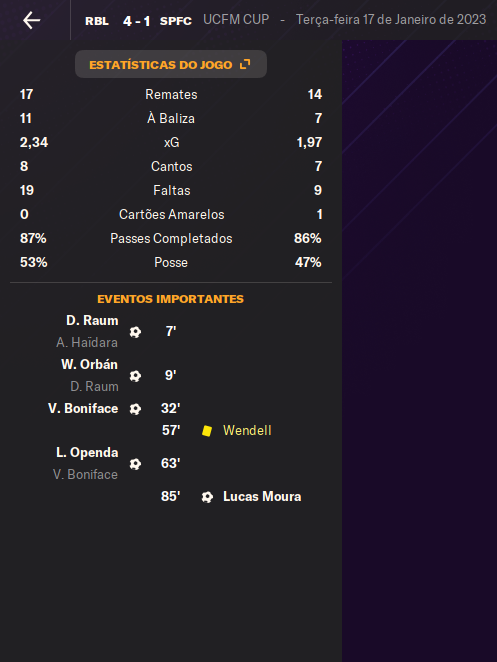This screenshot has height=662, width=497.
Task: Open the UCFM CUP competition label
Action: (x=236, y=20)
